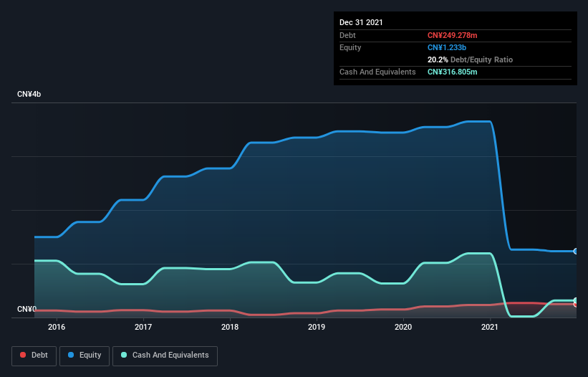Click the 2017 x-axis label
The image size is (588, 377).
pyautogui.click(x=143, y=327)
